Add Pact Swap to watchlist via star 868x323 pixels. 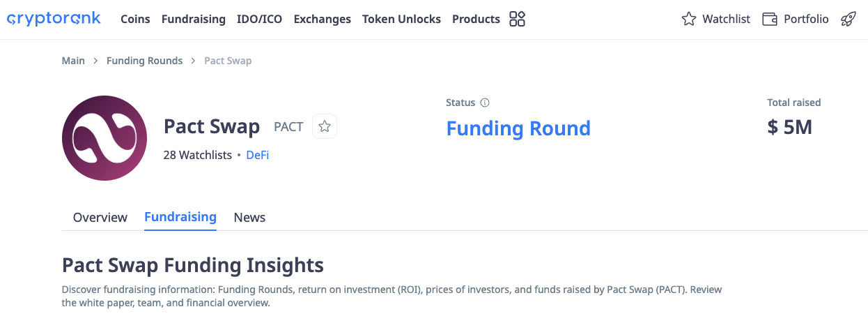pyautogui.click(x=325, y=126)
